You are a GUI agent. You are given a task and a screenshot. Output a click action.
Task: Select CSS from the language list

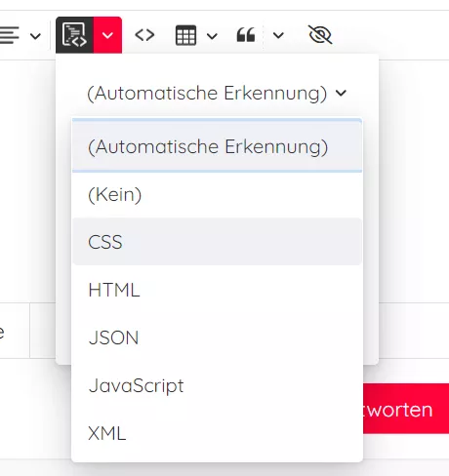click(217, 242)
